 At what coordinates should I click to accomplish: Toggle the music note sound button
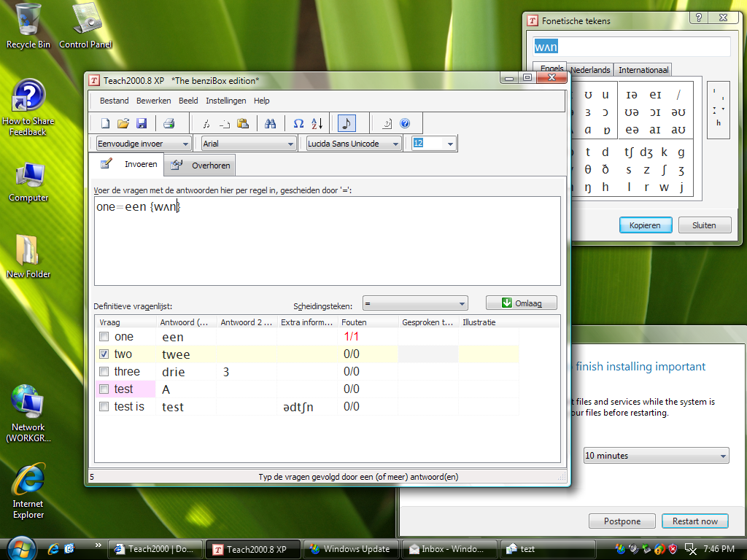click(347, 124)
